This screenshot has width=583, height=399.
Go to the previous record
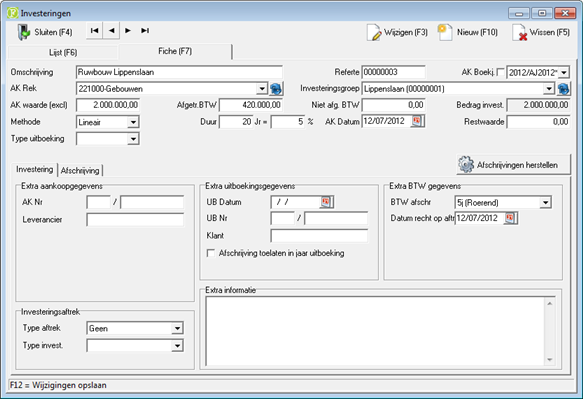pos(111,30)
